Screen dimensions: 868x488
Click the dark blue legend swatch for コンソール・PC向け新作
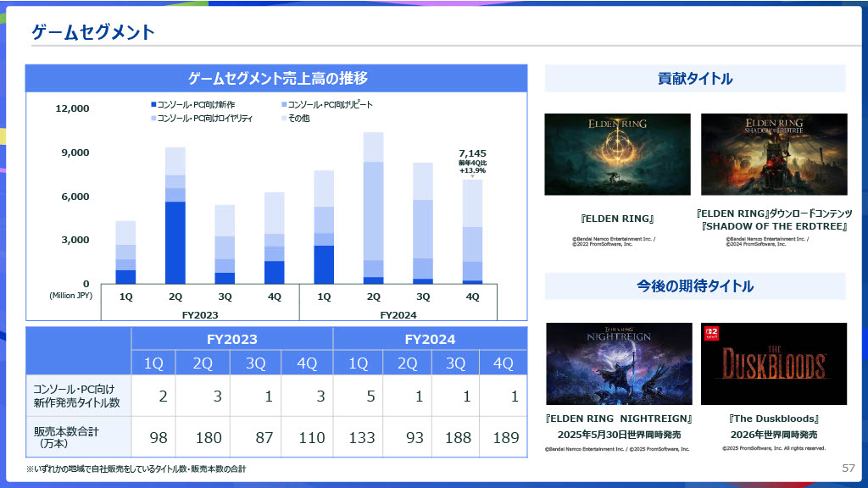point(153,104)
